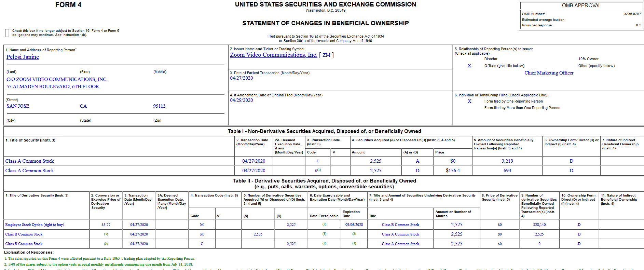Click Class B Common Stock row with code M
644x270 pixels.
pyautogui.click(x=24, y=234)
